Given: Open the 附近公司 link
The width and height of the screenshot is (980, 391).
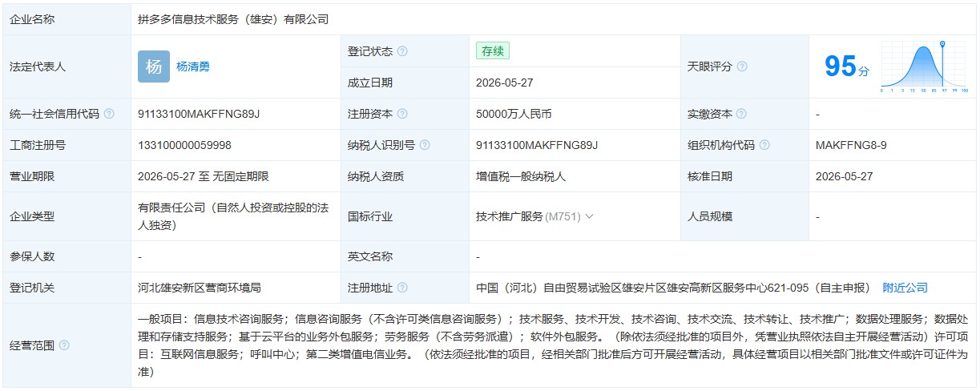Looking at the screenshot, I should pos(905,288).
